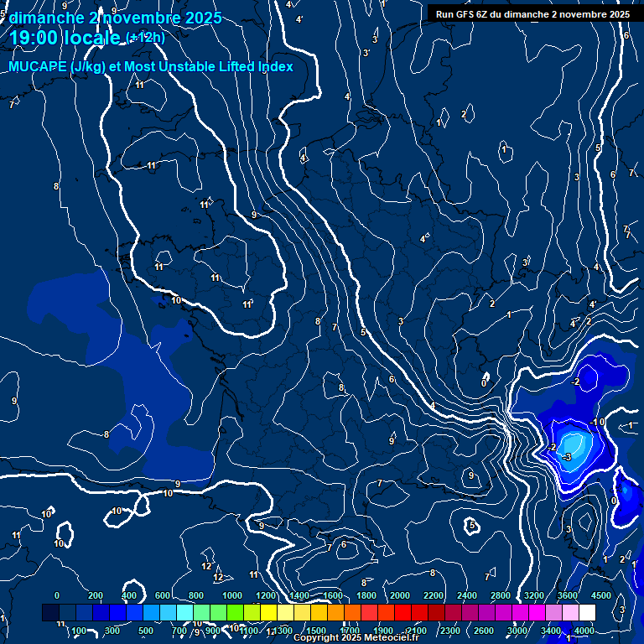Screen dimensions: 644x644
Task: Click the white swatch at the legend's end
Action: [x=587, y=612]
